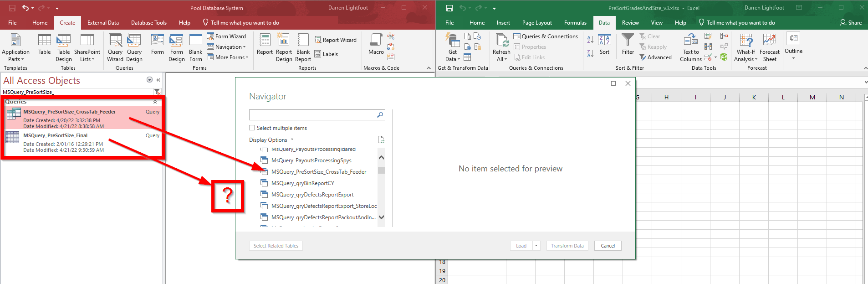
Task: Open Table Design in Access ribbon
Action: (64, 47)
